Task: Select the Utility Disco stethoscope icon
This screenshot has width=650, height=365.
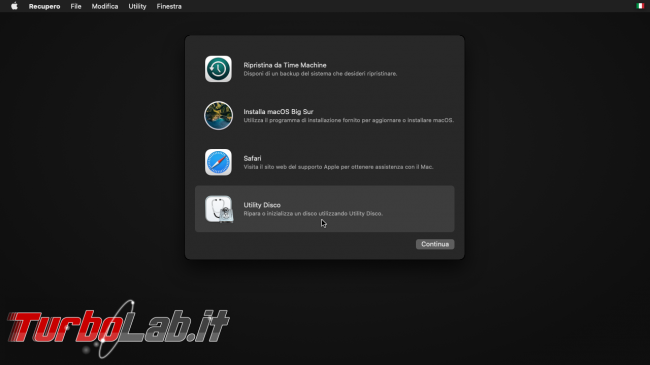Action: [219, 209]
